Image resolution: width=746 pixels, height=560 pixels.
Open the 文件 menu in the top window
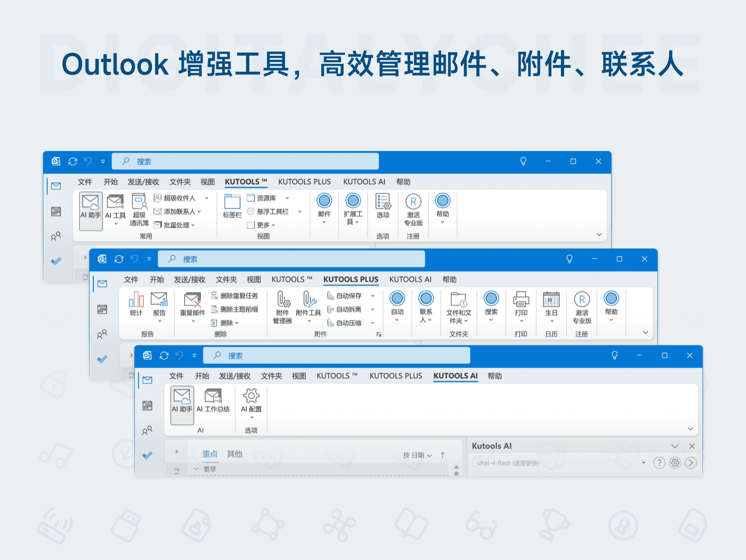tap(85, 182)
